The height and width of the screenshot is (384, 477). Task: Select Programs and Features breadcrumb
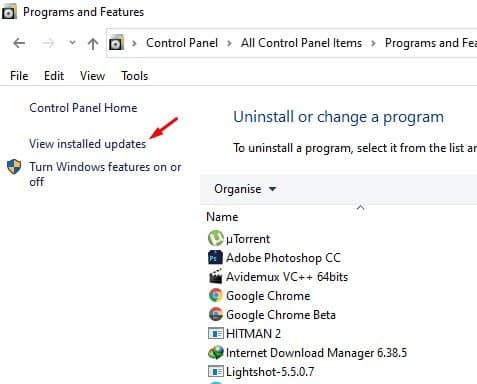(431, 43)
